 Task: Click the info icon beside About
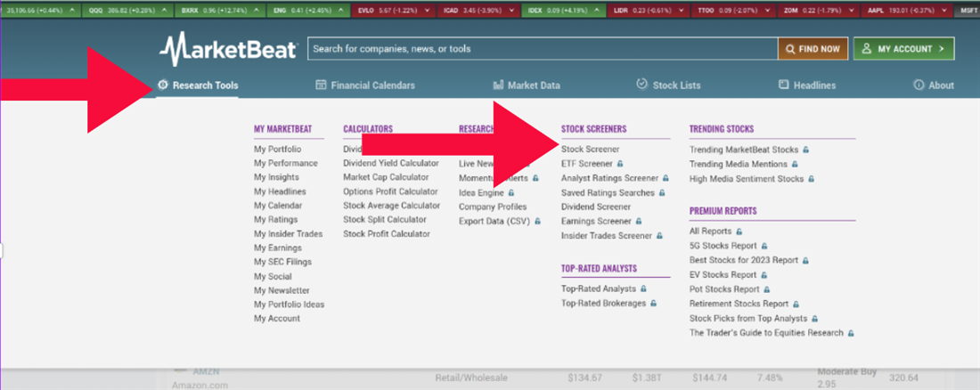(x=919, y=85)
